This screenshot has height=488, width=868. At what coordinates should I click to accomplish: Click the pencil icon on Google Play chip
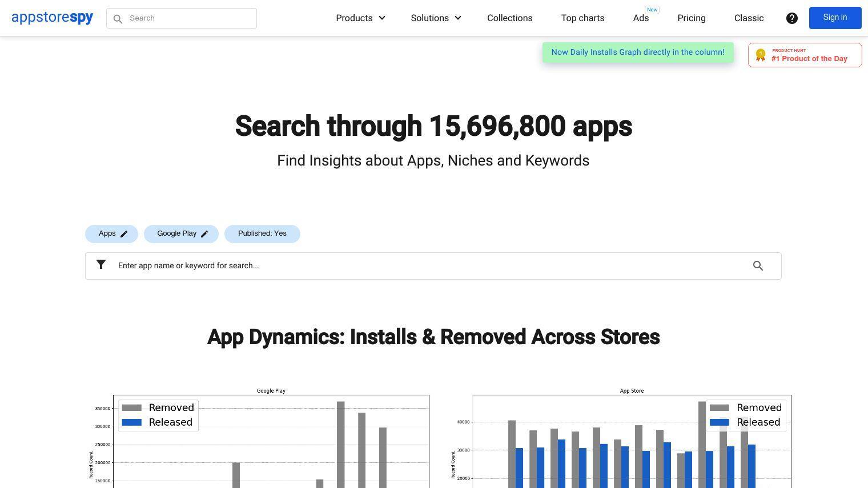(x=204, y=234)
